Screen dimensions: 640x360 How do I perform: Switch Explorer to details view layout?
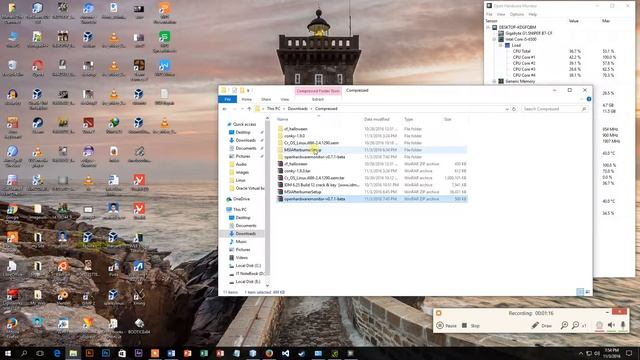click(580, 292)
